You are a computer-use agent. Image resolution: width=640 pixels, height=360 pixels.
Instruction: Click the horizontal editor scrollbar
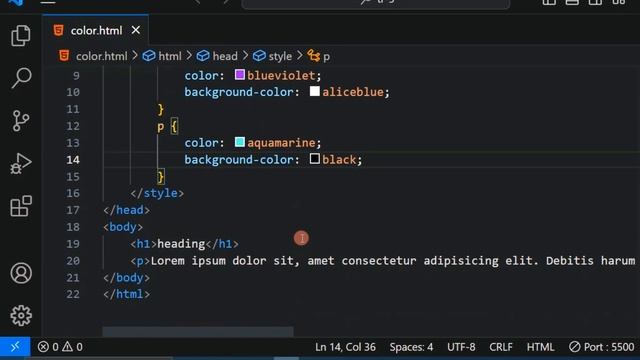198,331
